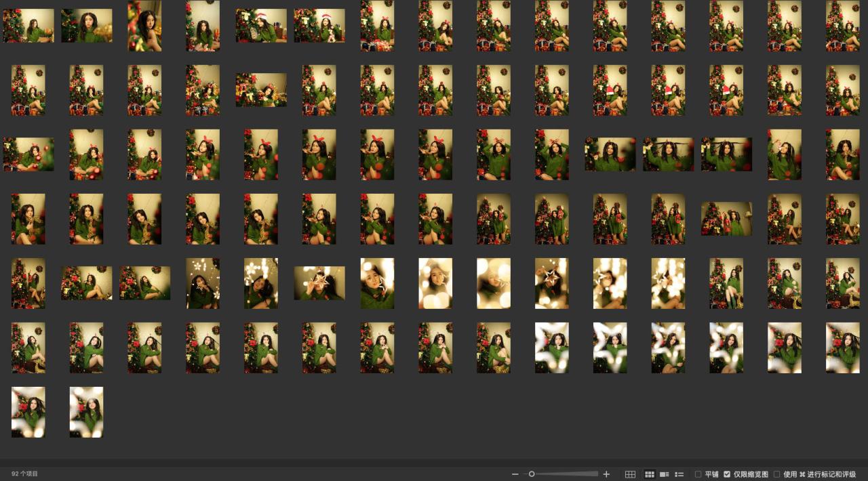Select the only landscape thumbnail in second row
This screenshot has width=868, height=481.
pos(261,90)
